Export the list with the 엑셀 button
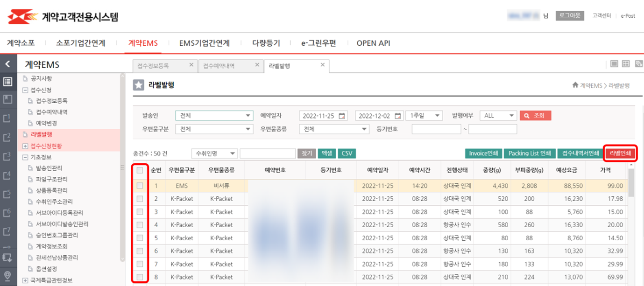 [326, 153]
